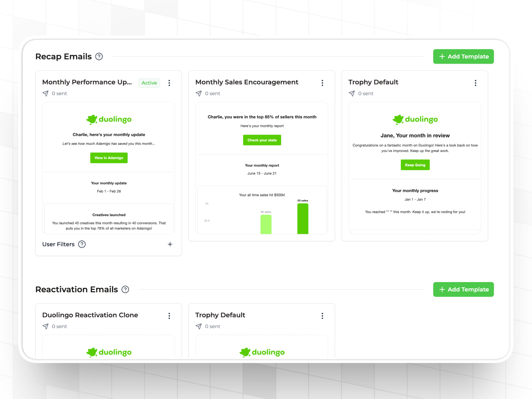Click '0 sent' on Duolingo Reactivation Clone card
532x399 pixels.
coord(59,326)
